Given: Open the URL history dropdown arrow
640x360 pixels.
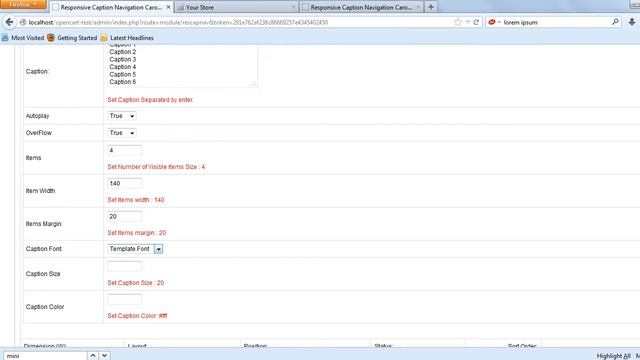Looking at the screenshot, I should tap(467, 22).
